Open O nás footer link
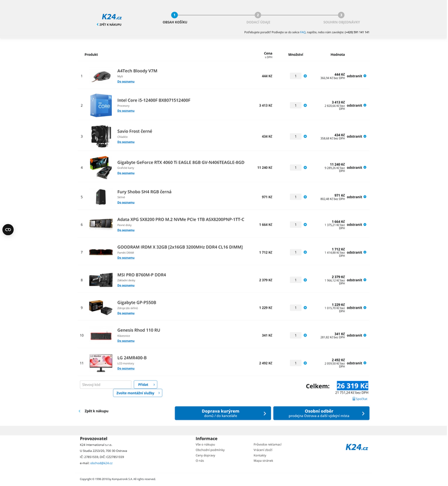448x486 pixels. (x=200, y=461)
